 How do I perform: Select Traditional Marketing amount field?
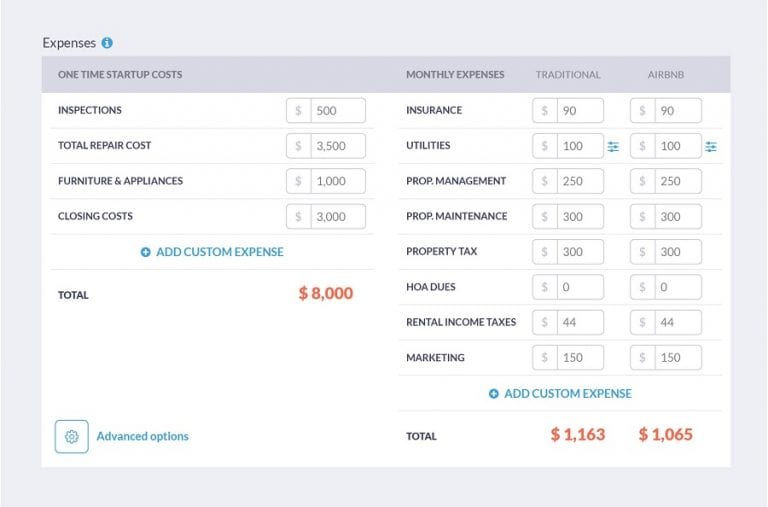point(579,358)
